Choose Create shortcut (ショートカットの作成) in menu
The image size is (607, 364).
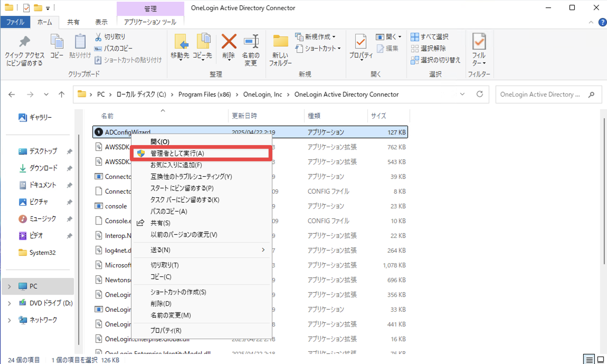click(x=201, y=292)
